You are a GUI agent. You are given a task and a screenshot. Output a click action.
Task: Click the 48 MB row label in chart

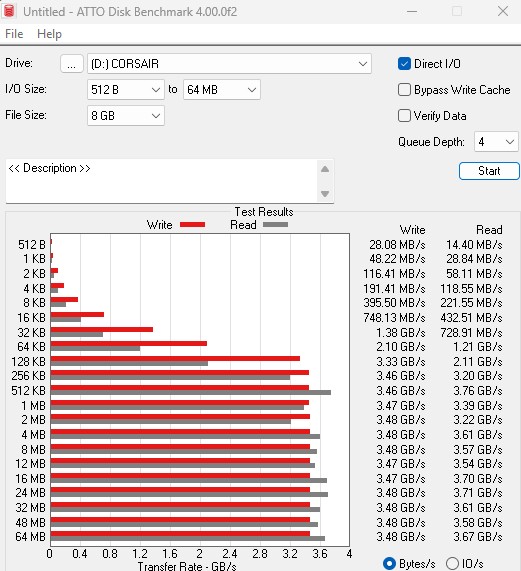pos(31,523)
